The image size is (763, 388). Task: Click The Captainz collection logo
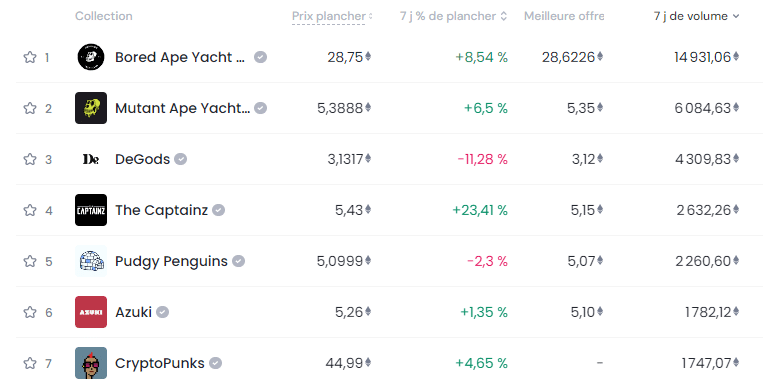91,210
